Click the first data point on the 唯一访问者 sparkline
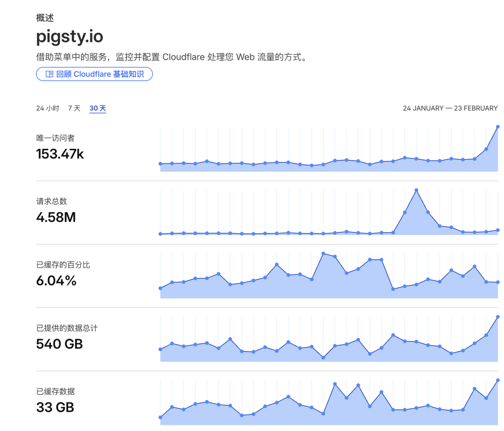The width and height of the screenshot is (504, 431). 161,164
